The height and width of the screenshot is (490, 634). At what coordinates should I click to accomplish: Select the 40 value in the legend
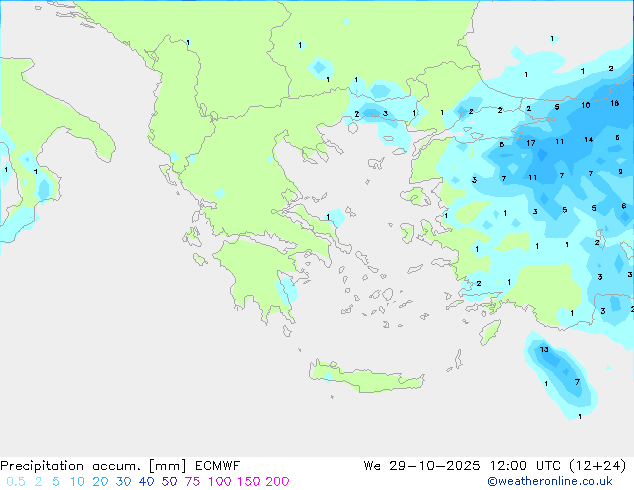coord(146,482)
